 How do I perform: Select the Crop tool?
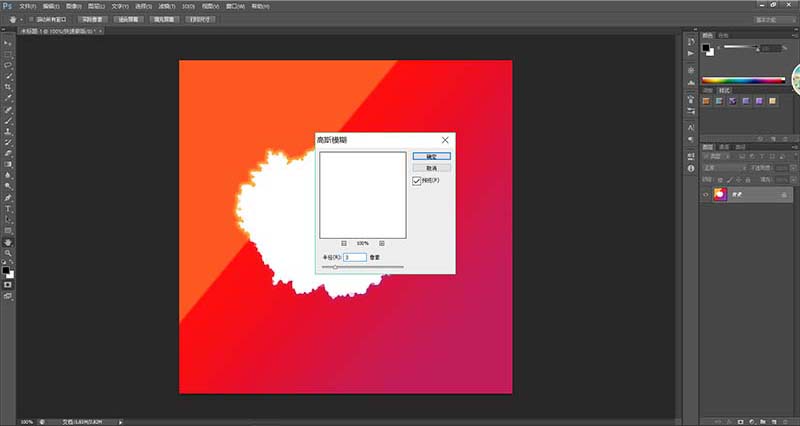[x=8, y=87]
